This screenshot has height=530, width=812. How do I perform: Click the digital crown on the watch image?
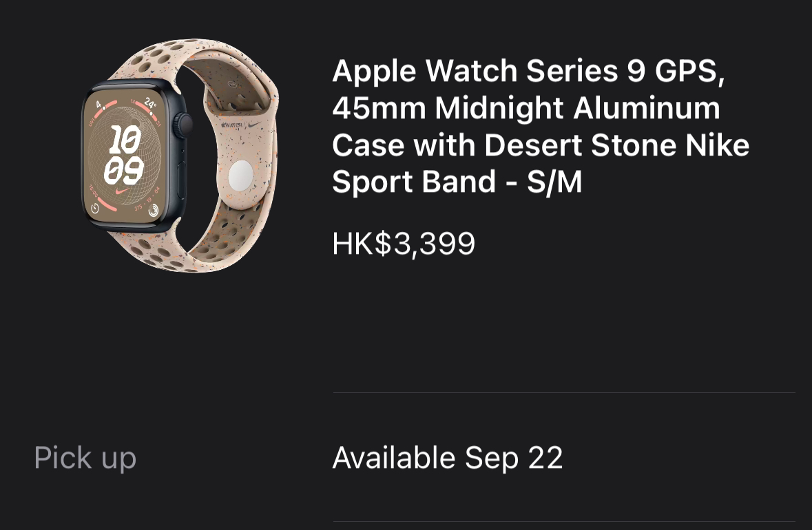pyautogui.click(x=184, y=125)
